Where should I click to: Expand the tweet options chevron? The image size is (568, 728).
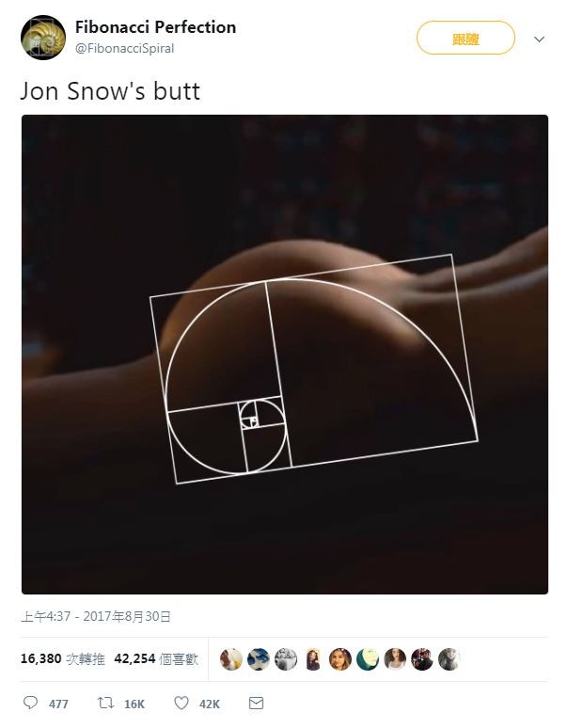pyautogui.click(x=539, y=39)
